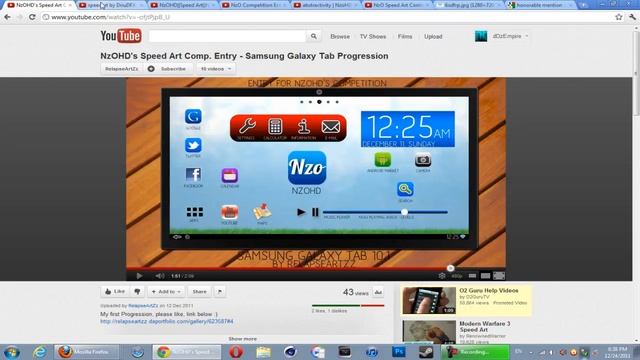Launch Photoshop from the taskbar
This screenshot has width=640, height=360.
(399, 352)
